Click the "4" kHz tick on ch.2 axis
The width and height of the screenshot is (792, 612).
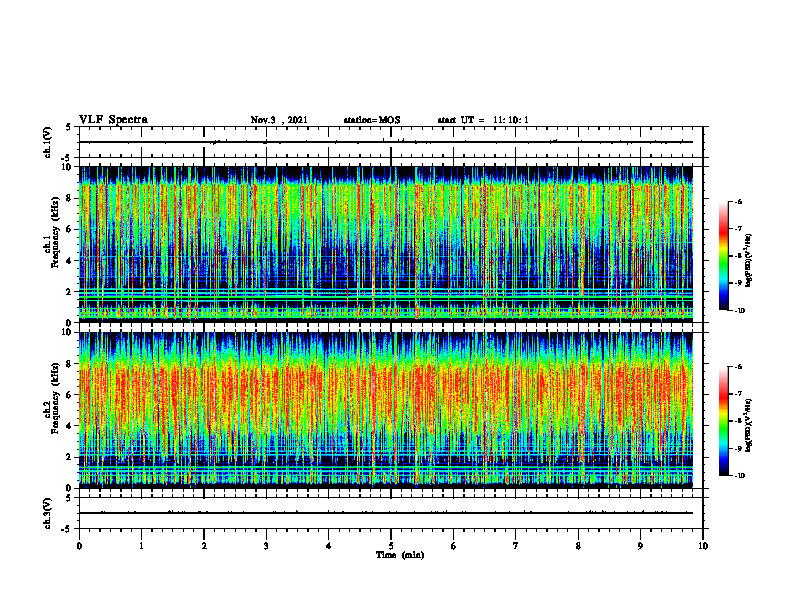[x=70, y=426]
